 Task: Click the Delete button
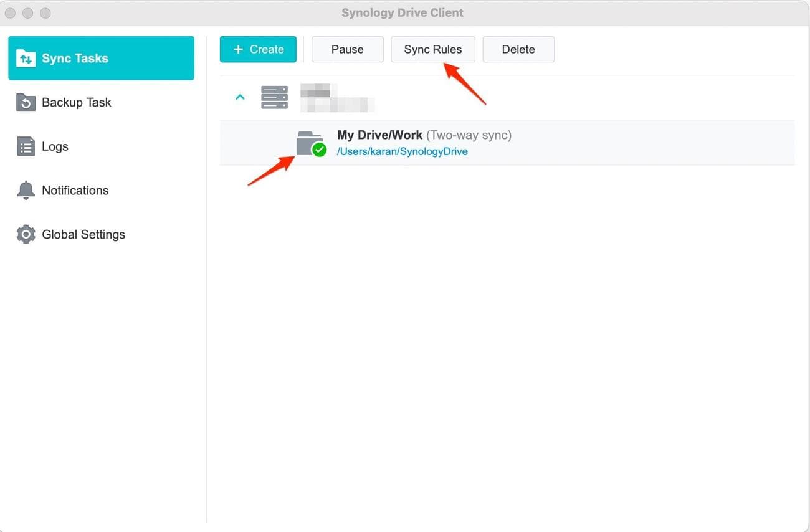click(x=518, y=49)
